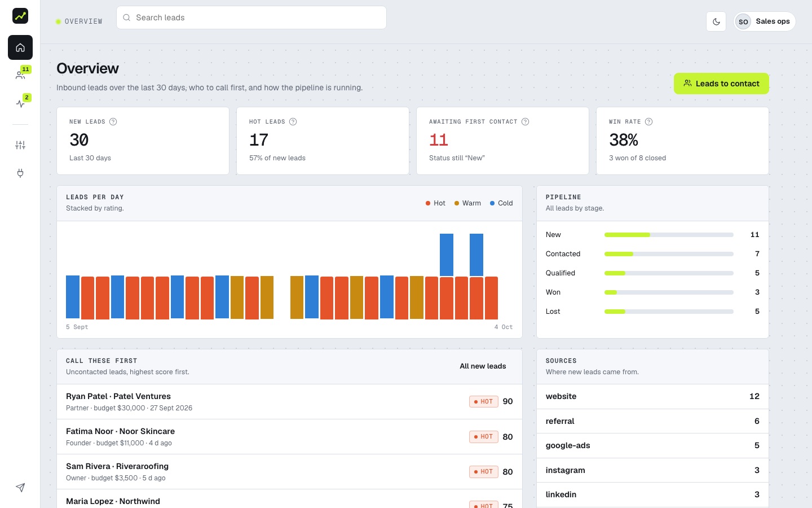The height and width of the screenshot is (508, 812).
Task: Click the Warm legend entry
Action: [x=467, y=203]
